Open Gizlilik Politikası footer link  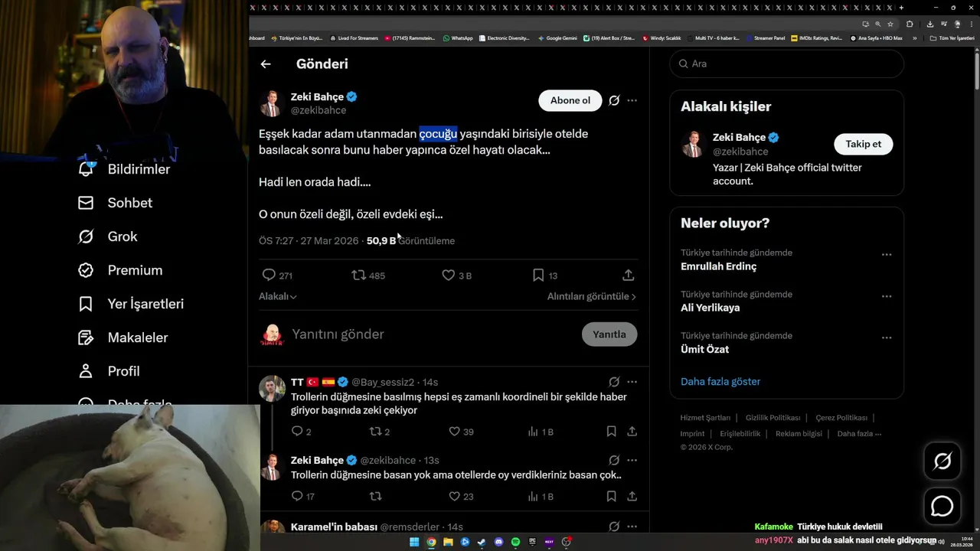coord(773,418)
